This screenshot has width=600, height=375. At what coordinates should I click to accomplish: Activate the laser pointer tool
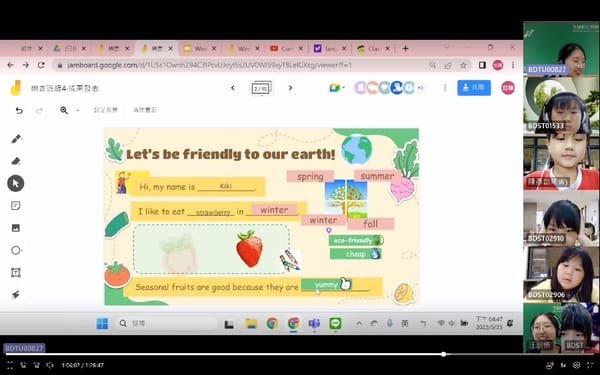[16, 295]
